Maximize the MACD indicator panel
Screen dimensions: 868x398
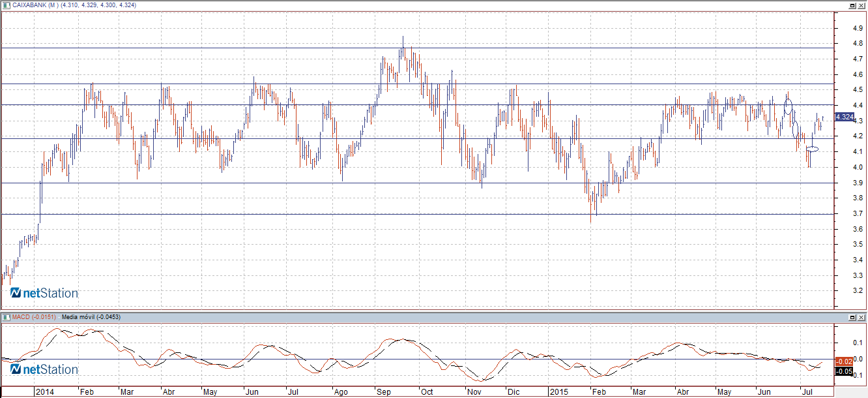pos(852,317)
